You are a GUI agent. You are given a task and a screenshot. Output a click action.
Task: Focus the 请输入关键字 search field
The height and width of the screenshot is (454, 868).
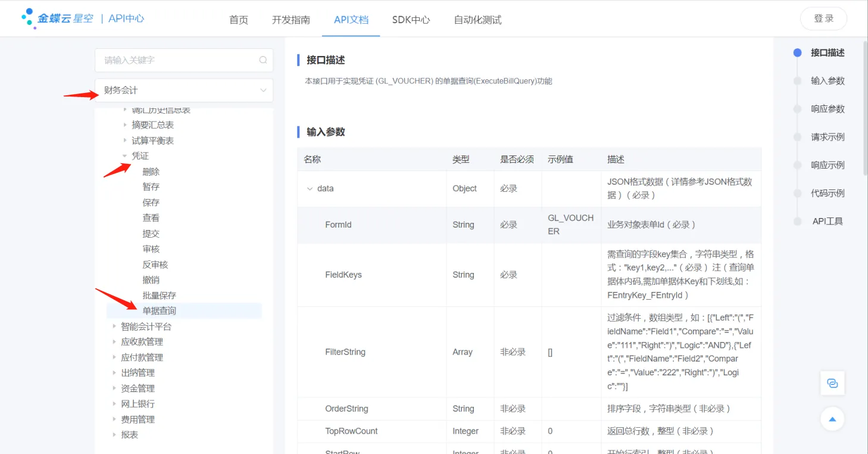[x=184, y=60]
